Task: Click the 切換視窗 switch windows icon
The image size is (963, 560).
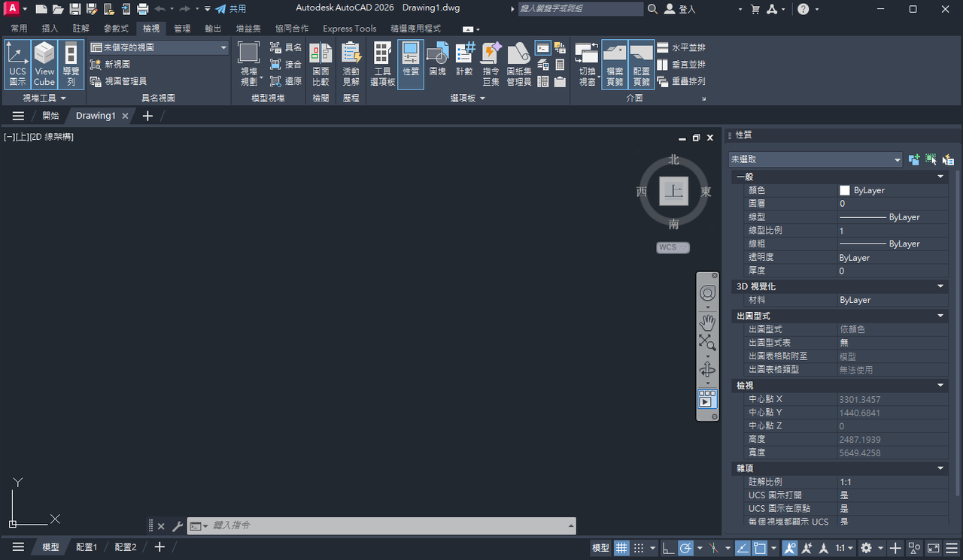Action: pos(587,65)
